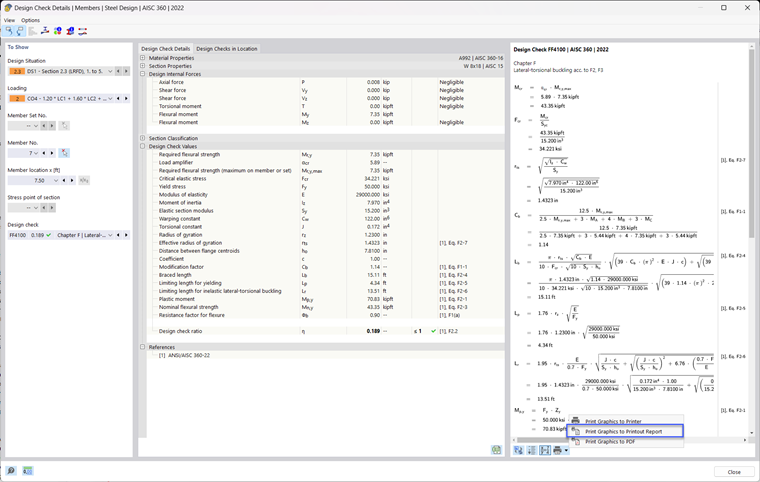Go to previous Design check
Viewport: 760px width, 482px height.
[x=118, y=235]
